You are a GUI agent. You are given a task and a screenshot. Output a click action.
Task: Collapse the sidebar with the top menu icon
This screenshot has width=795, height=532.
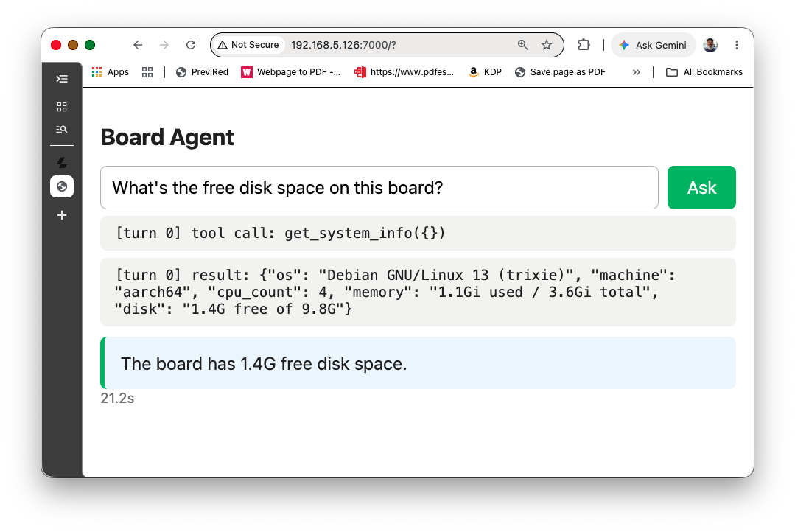point(62,79)
